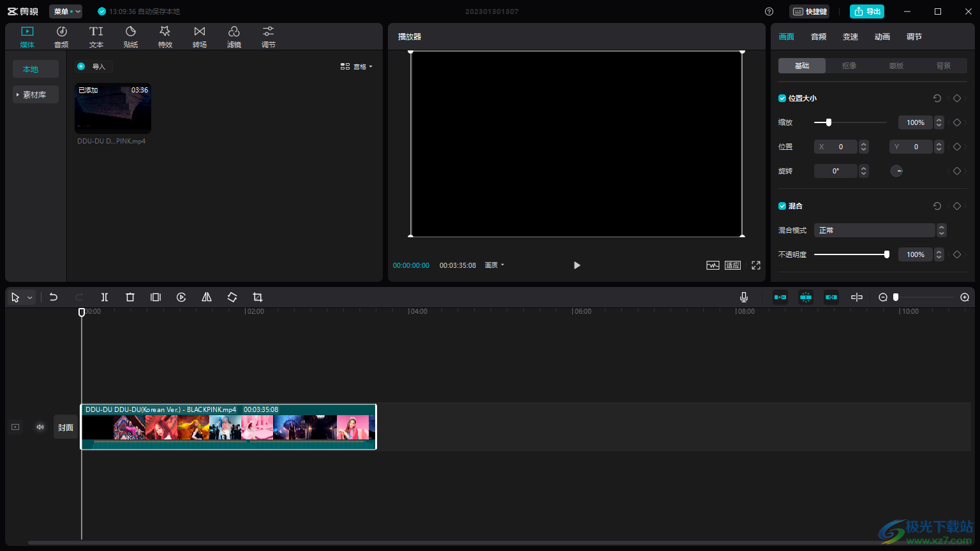Toggle preview axis button
This screenshot has width=980, height=551.
pyautogui.click(x=857, y=297)
